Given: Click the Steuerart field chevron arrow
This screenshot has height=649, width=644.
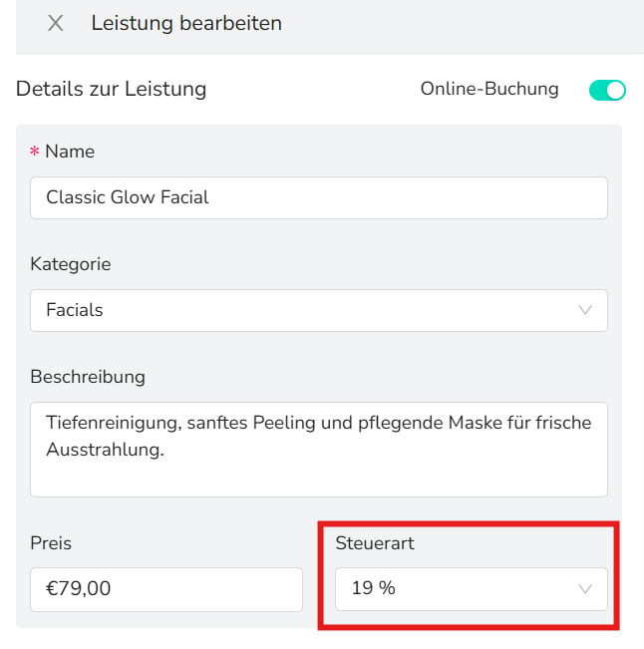Looking at the screenshot, I should [585, 589].
